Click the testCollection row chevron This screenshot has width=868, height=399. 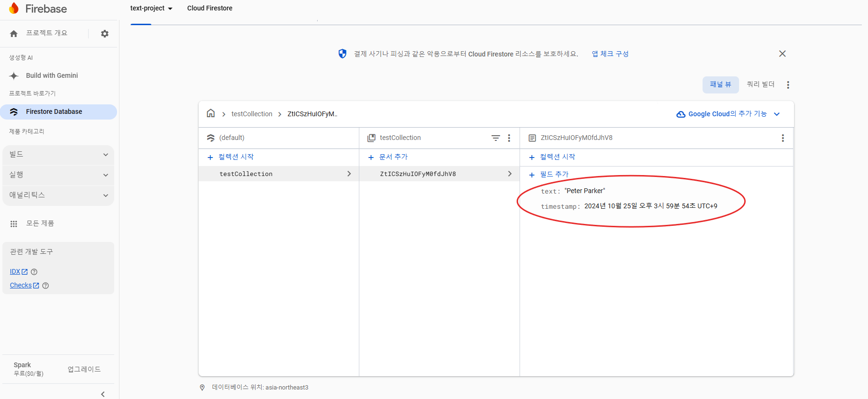349,174
